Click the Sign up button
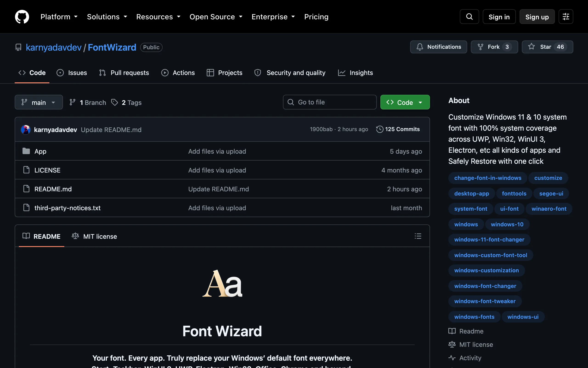Image resolution: width=588 pixels, height=368 pixels. click(537, 17)
